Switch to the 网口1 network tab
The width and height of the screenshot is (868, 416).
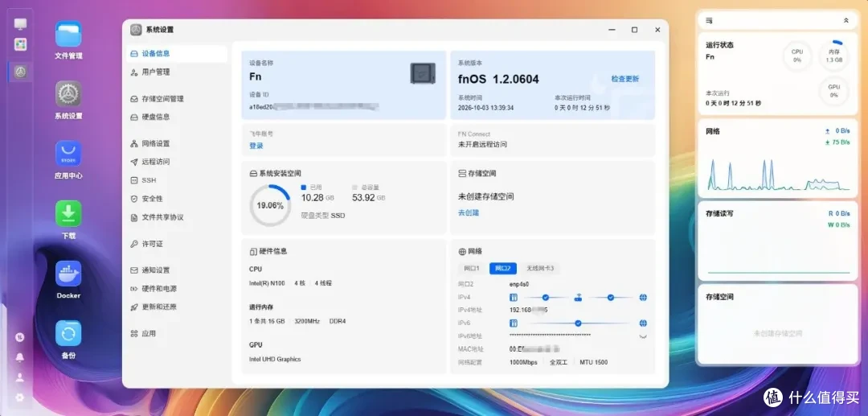[x=472, y=269]
